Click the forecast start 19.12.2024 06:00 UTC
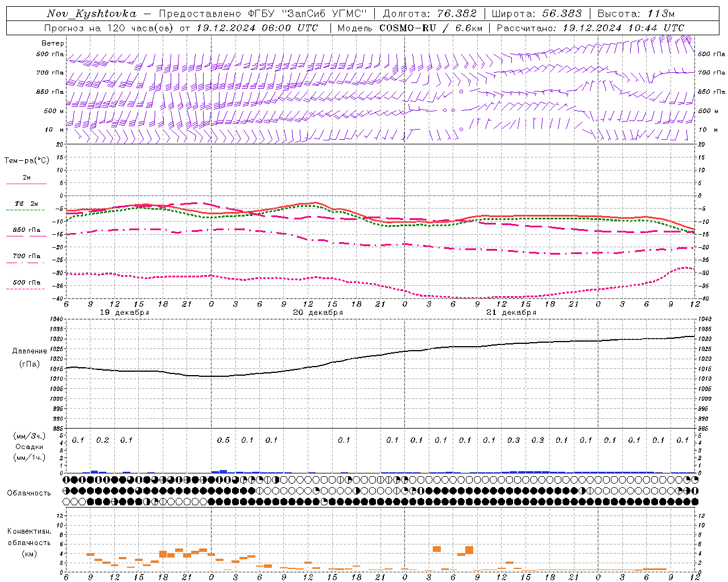728x582 pixels. click(257, 28)
